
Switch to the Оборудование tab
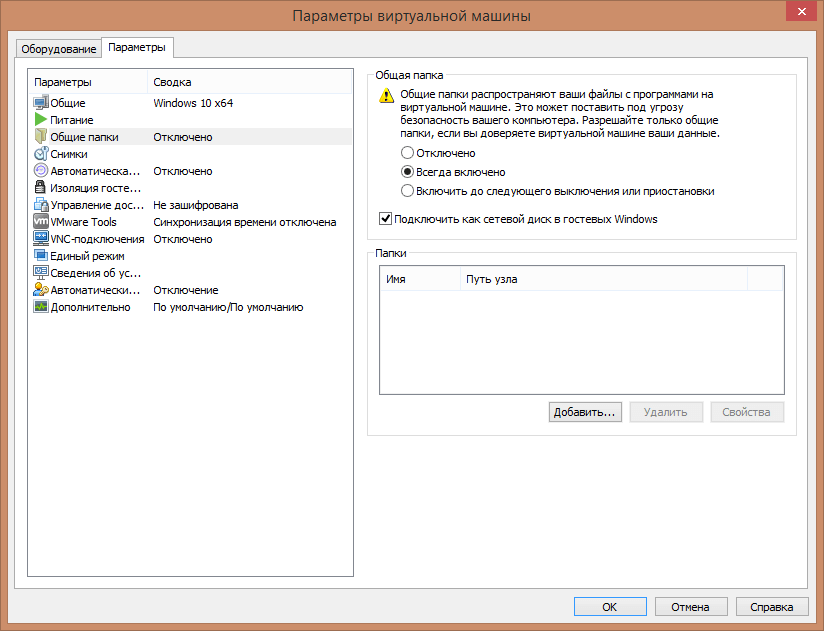pos(59,49)
